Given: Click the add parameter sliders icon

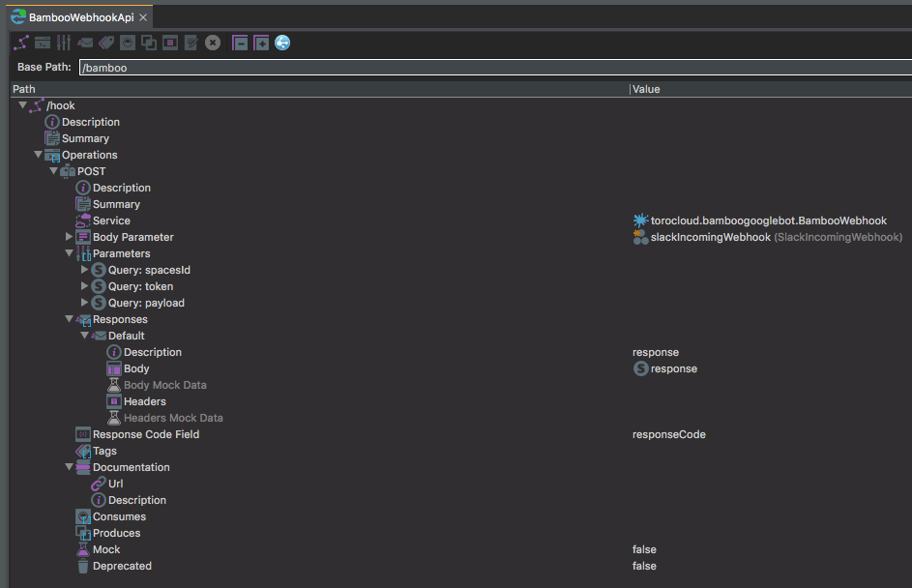Looking at the screenshot, I should click(x=64, y=43).
